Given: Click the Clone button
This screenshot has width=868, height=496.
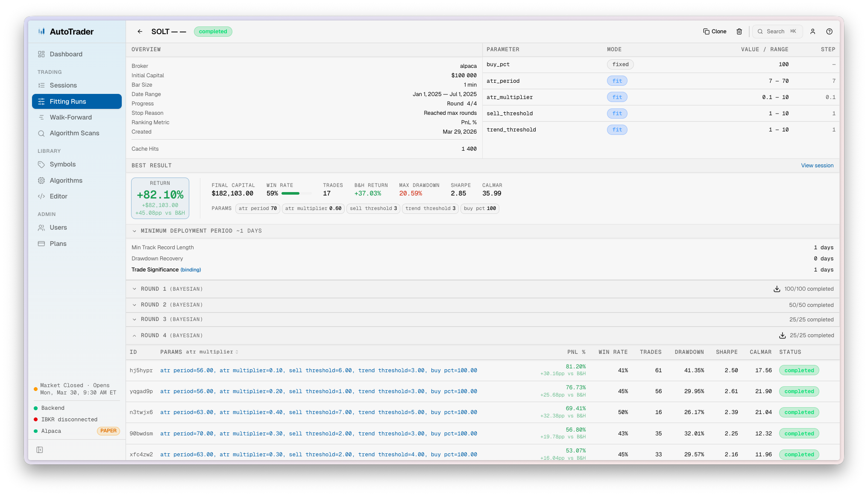Looking at the screenshot, I should [x=715, y=32].
